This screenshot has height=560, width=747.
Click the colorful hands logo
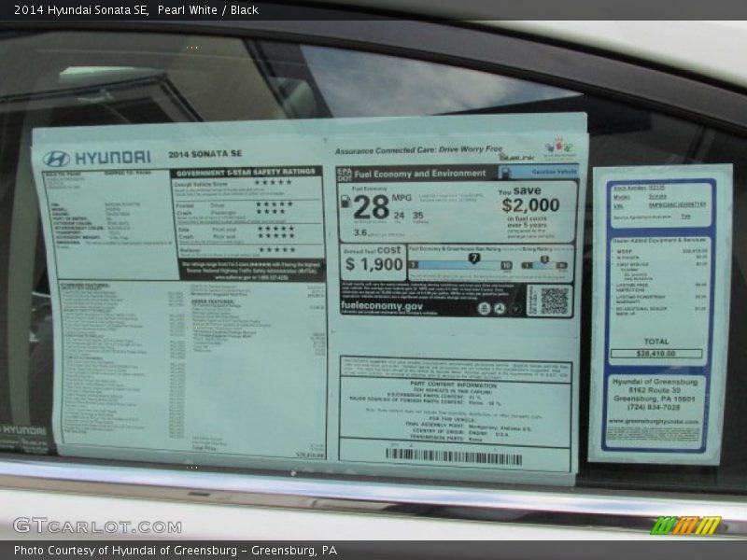(x=559, y=147)
